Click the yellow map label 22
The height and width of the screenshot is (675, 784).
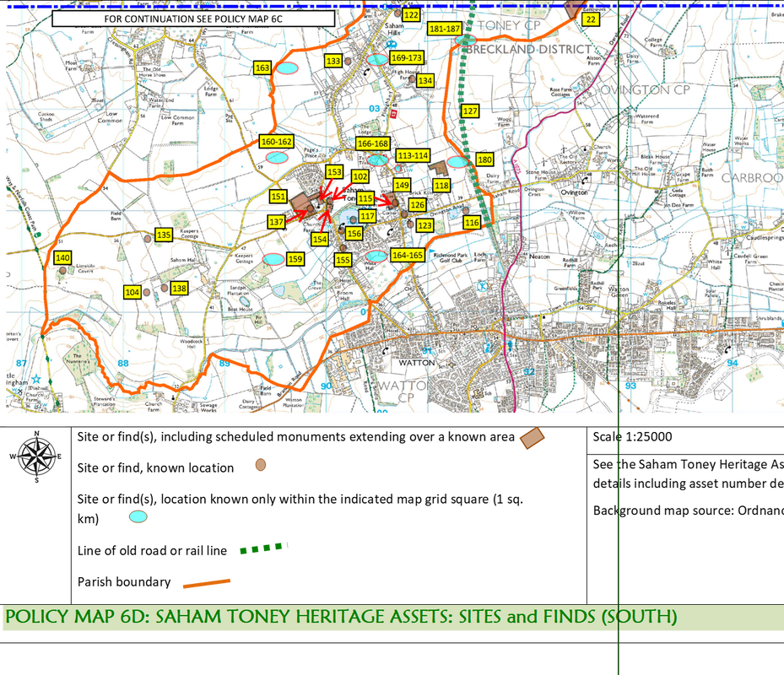click(x=591, y=19)
